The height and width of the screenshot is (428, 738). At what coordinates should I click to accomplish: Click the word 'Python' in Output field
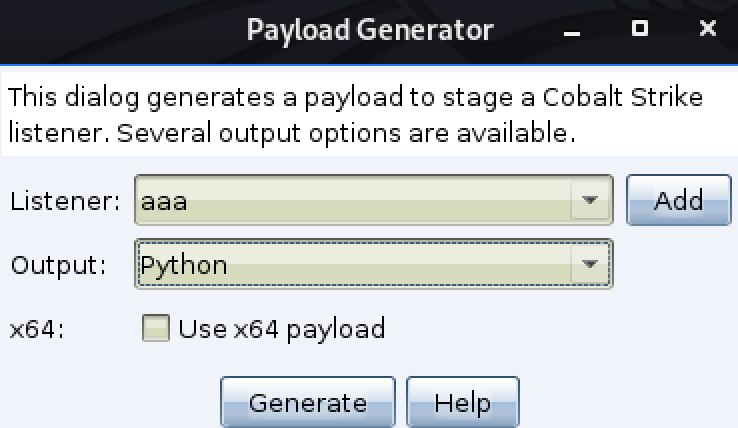point(184,266)
